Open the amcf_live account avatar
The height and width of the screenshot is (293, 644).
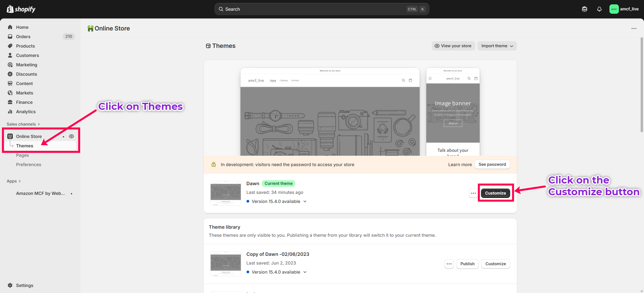[x=614, y=9]
